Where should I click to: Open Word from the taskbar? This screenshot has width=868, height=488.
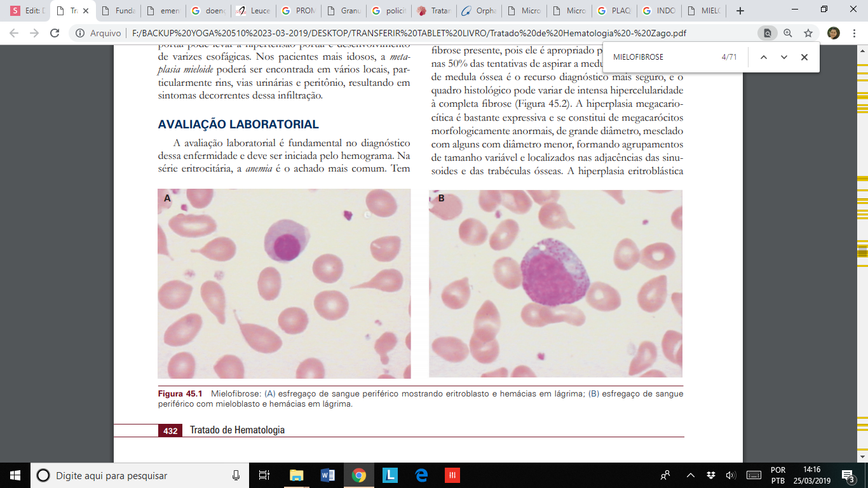coord(327,475)
